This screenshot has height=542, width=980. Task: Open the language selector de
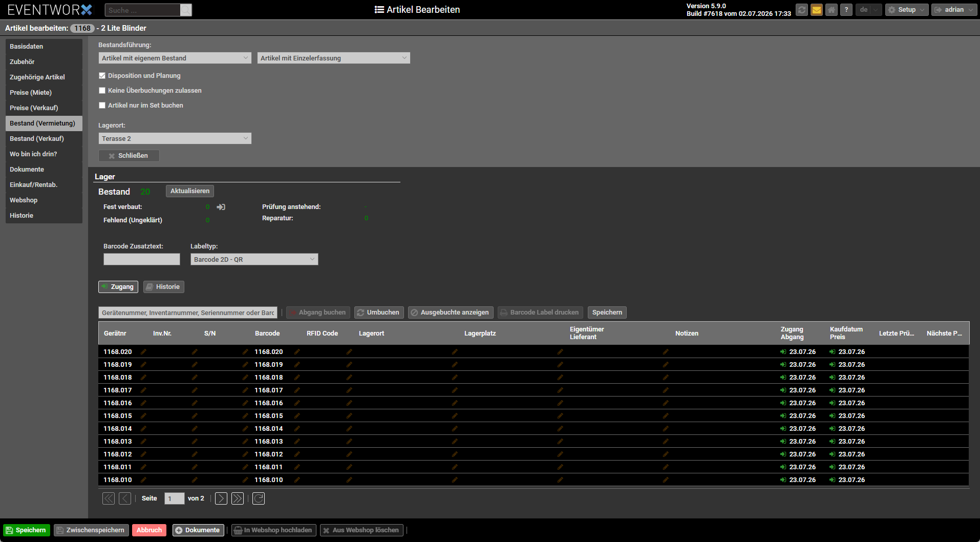tap(868, 10)
